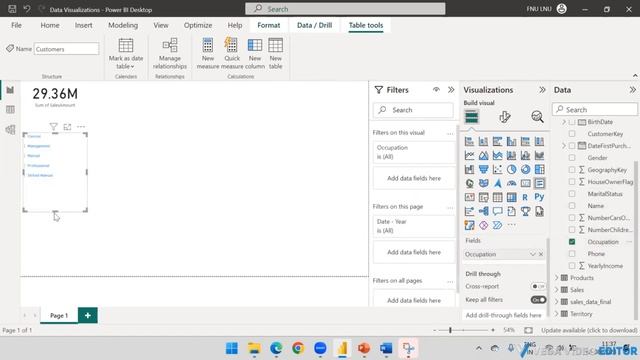Switch to the Format ribbon tab

click(269, 25)
